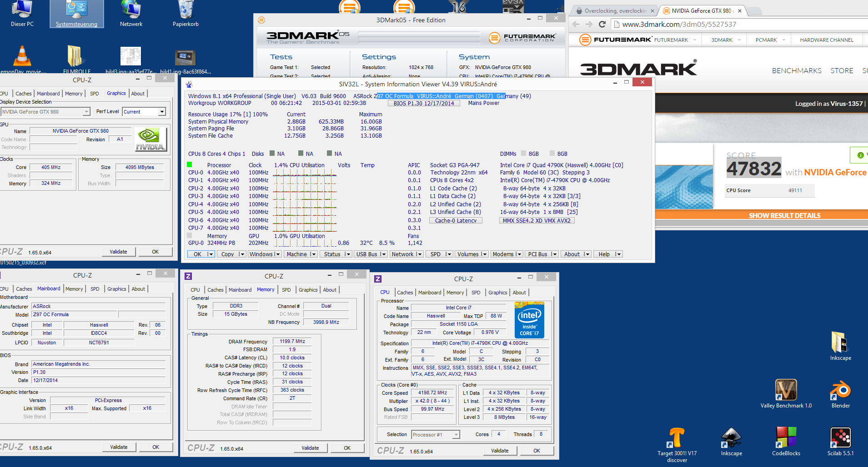Viewport: 868px width, 467px height.
Task: Expand the FUTUREMARK site menu dropdown
Action: pyautogui.click(x=694, y=40)
